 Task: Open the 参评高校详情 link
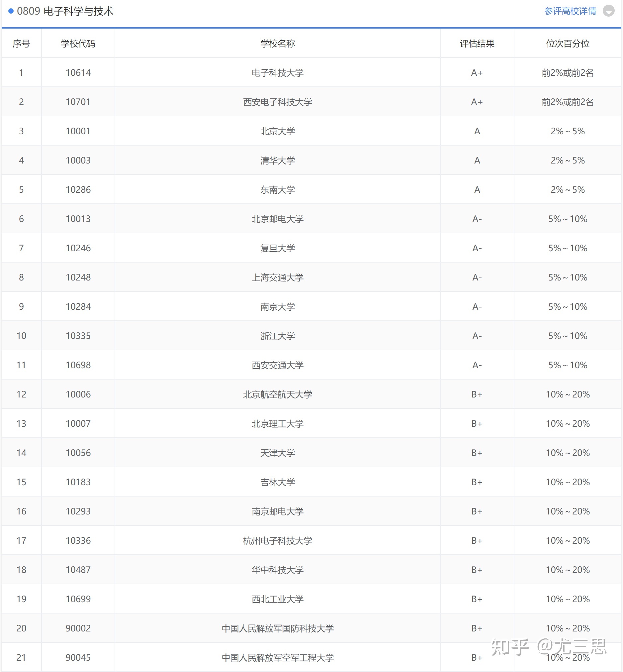coord(570,11)
